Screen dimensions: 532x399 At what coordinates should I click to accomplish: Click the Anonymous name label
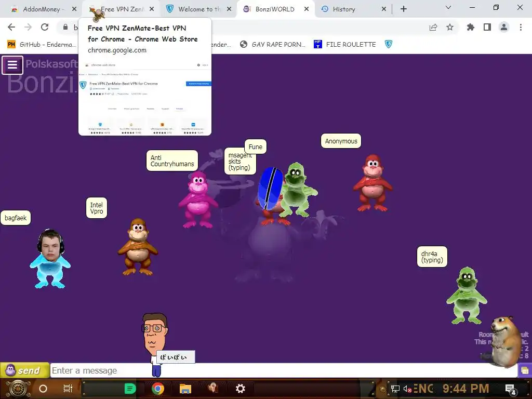pyautogui.click(x=341, y=141)
